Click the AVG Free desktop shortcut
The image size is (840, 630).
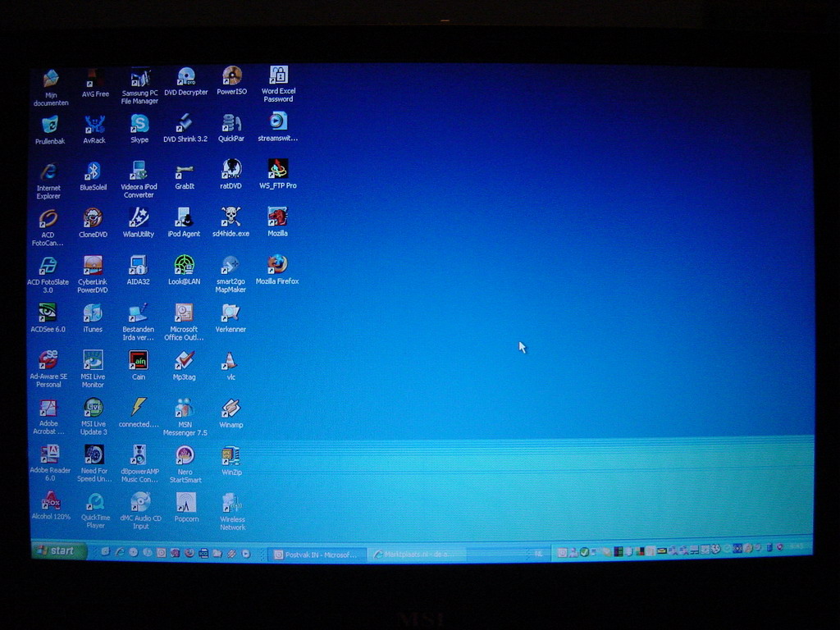click(x=95, y=83)
